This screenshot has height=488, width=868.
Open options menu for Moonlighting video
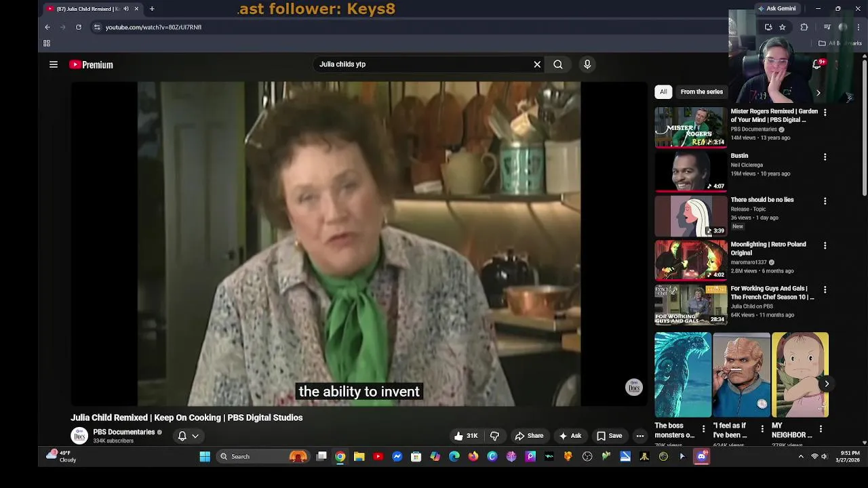tap(825, 245)
